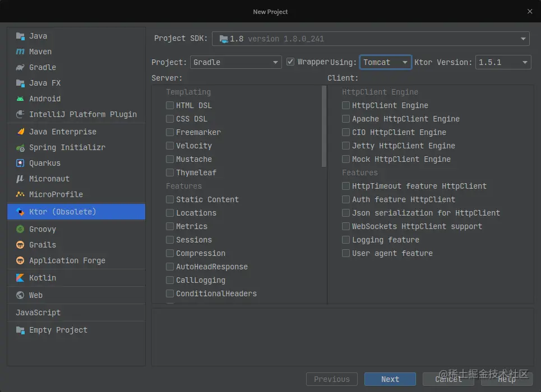Click the Previous button
Viewport: 541px width, 392px height.
331,379
